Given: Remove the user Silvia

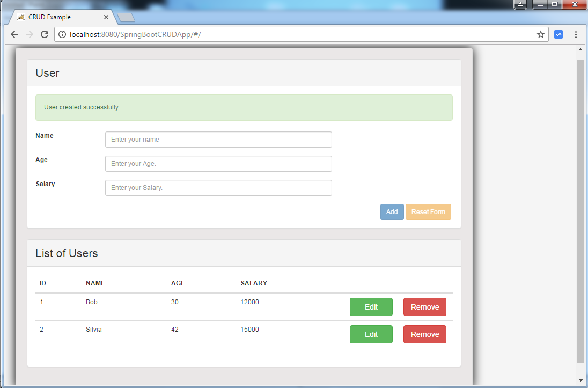Looking at the screenshot, I should pyautogui.click(x=424, y=334).
